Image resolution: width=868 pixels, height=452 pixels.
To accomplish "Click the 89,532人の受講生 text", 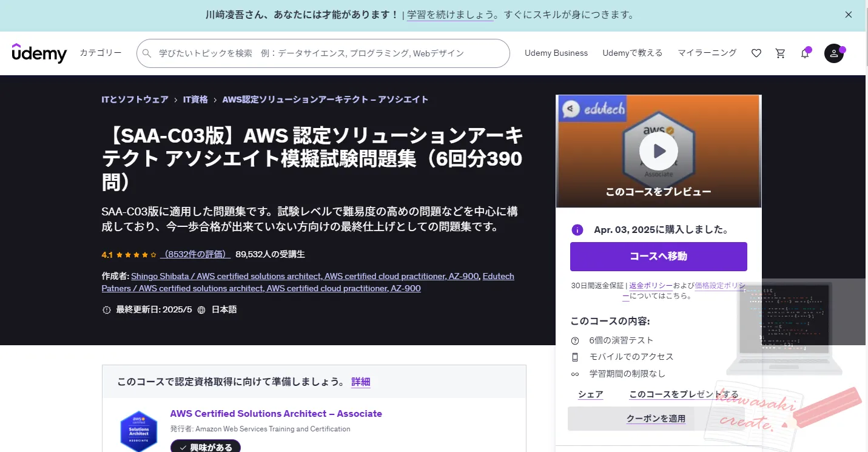I will tap(270, 254).
